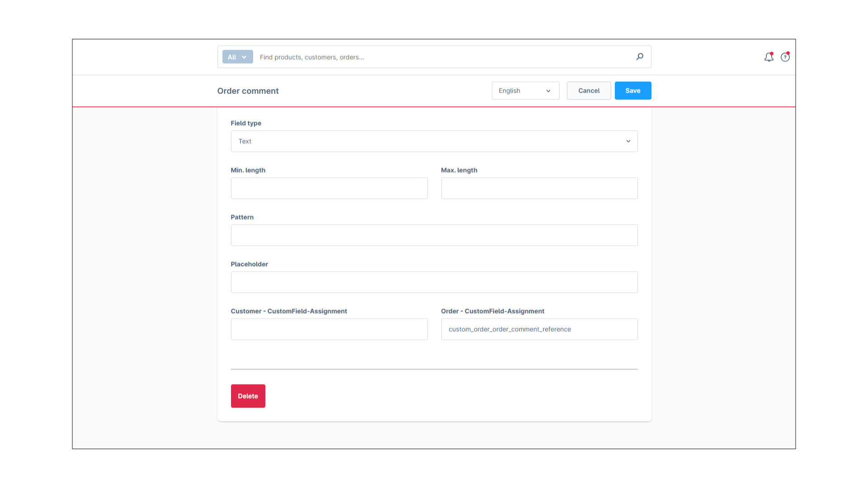Click Cancel to discard changes

589,90
